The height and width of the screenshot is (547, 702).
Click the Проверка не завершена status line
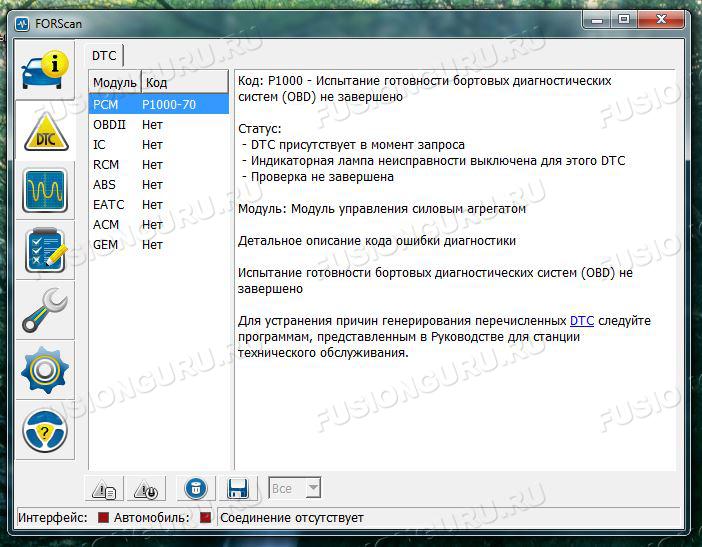point(318,177)
